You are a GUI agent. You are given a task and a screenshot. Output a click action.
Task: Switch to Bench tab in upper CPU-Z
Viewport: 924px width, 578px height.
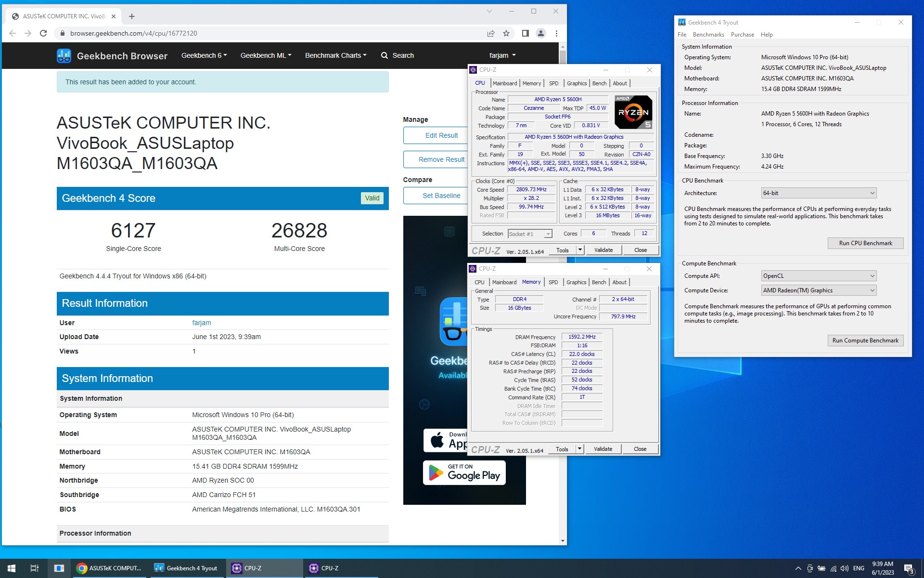[599, 83]
